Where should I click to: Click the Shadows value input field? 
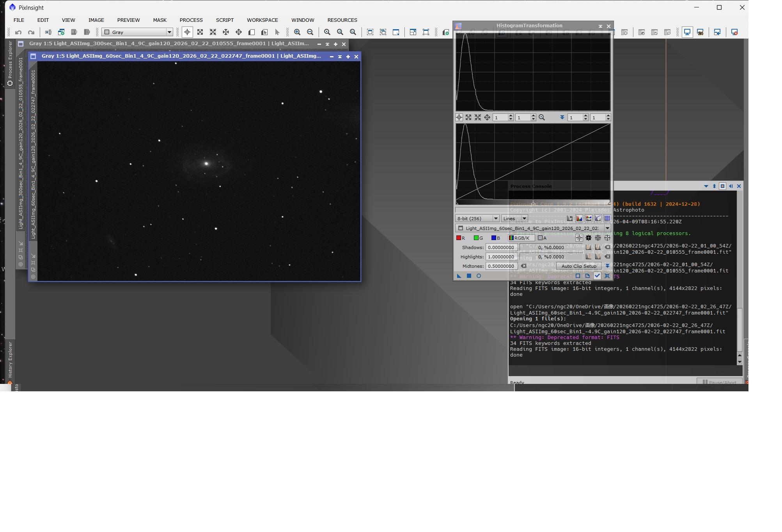[501, 247]
